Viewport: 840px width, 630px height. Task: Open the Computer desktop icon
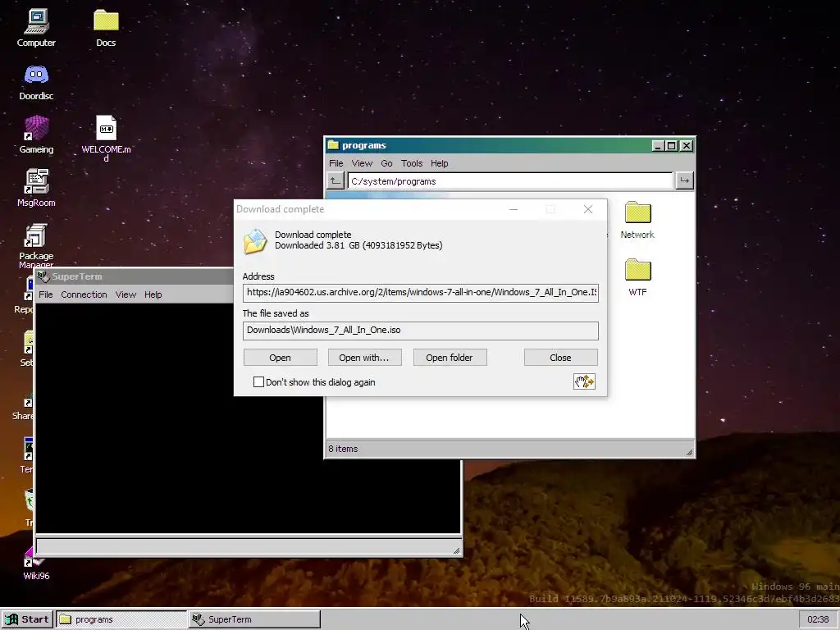(x=36, y=28)
